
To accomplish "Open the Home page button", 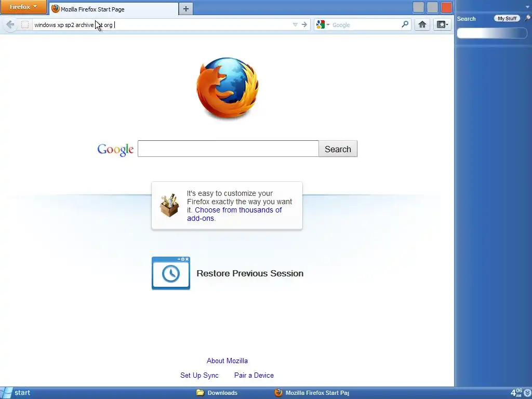I will (x=422, y=24).
